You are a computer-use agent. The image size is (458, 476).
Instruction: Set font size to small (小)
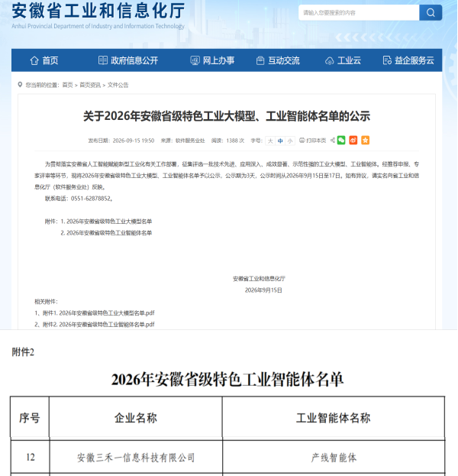(290, 141)
